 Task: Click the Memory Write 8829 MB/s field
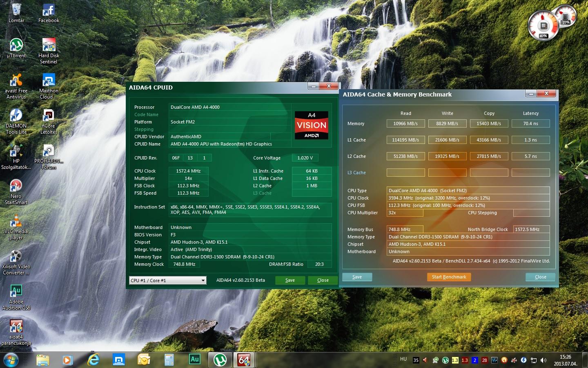coord(447,123)
